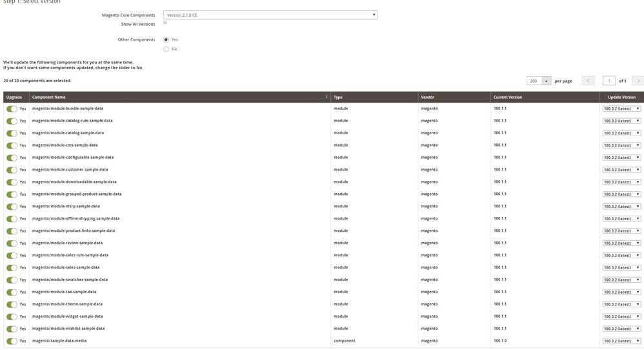644x350 pixels.
Task: Open update version dropdown for module-downloadable-sample-data
Action: pos(621,182)
